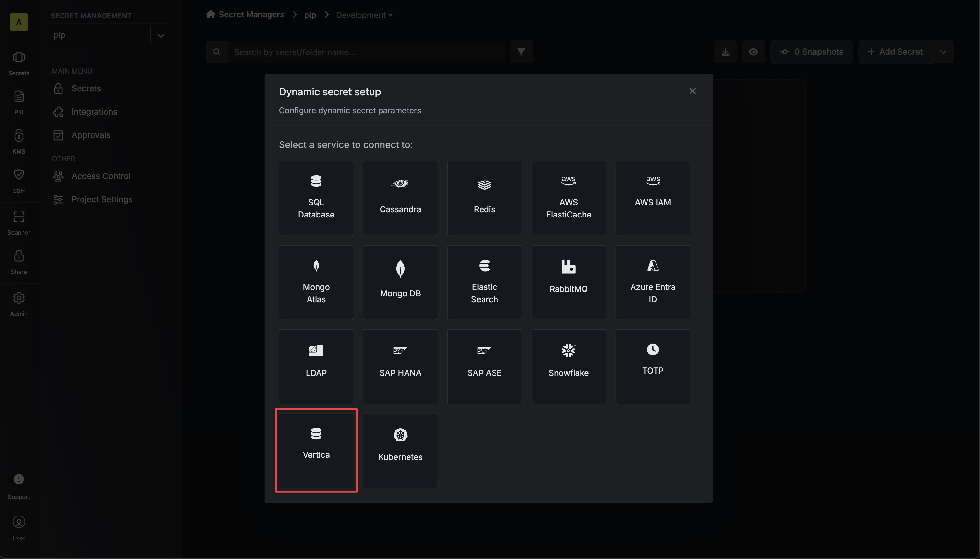Open the PKI section in the rail
980x559 pixels.
tap(19, 103)
